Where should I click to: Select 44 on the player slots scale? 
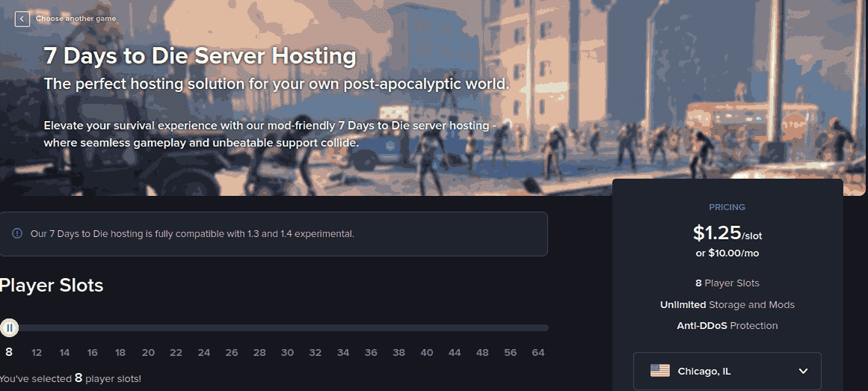455,352
